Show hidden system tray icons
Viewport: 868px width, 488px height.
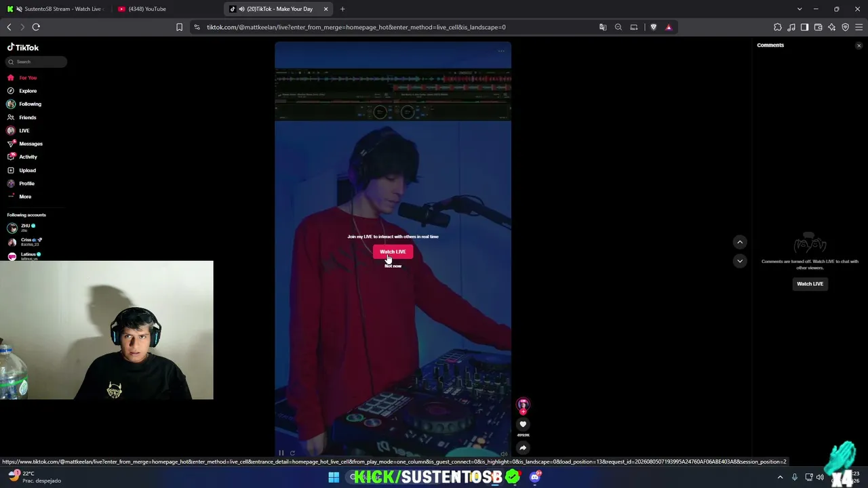pos(780,477)
